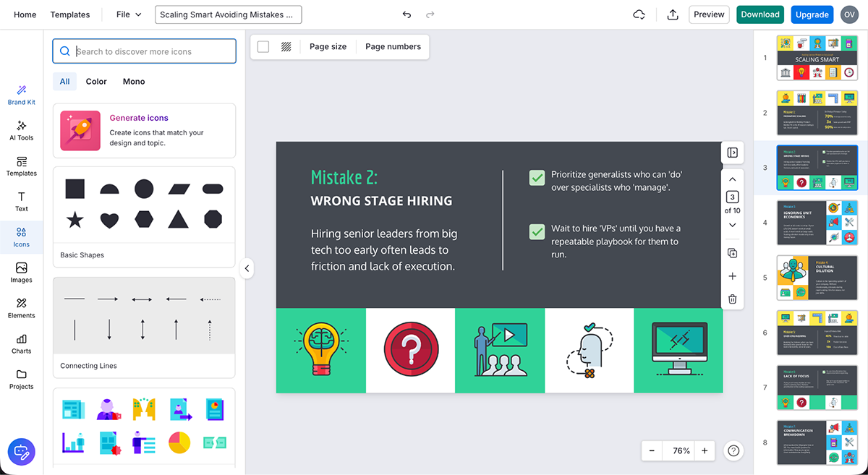Viewport: 868px width, 475px height.
Task: Open the AI chat assistant bubble
Action: click(x=22, y=452)
